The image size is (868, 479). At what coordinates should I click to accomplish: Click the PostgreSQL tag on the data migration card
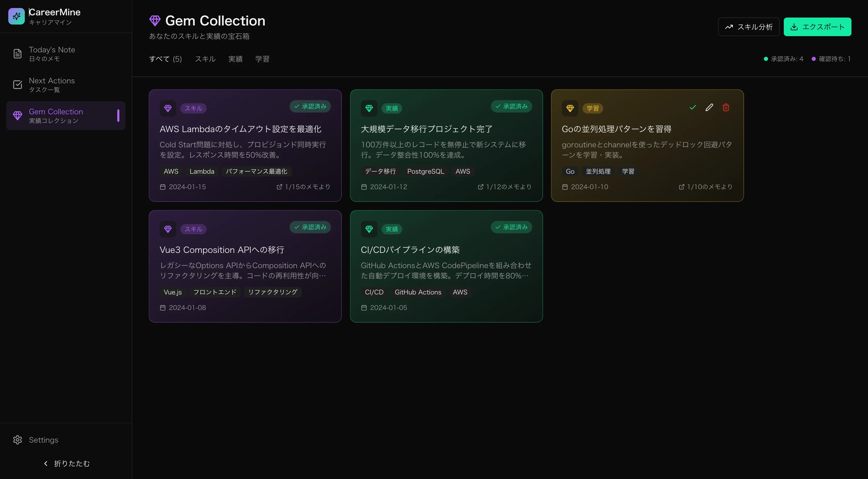(425, 171)
